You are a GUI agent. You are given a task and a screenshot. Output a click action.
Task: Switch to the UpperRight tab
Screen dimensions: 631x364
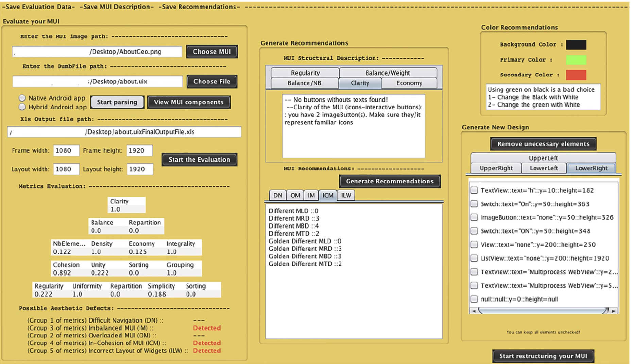[x=496, y=168]
